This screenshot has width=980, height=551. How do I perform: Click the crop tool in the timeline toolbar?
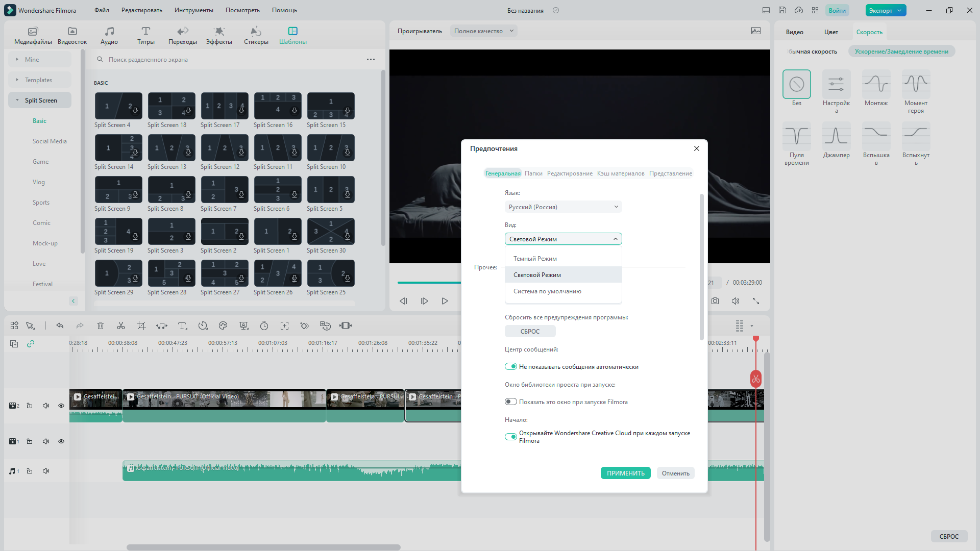(141, 325)
